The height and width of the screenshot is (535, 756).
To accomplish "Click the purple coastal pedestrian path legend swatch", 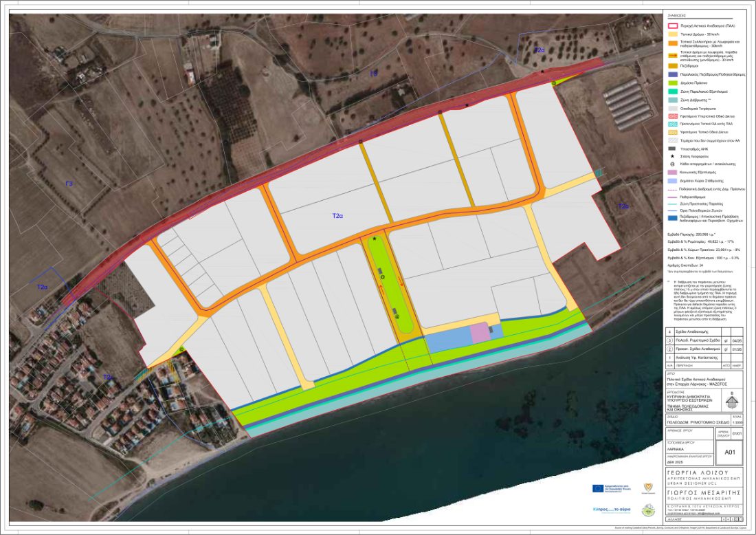I will tap(671, 75).
